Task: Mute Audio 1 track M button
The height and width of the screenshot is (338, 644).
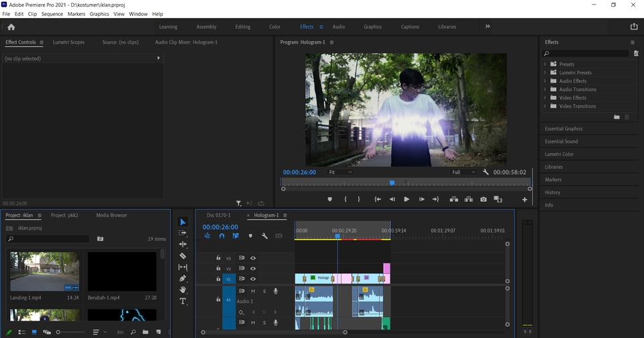Action: point(253,291)
